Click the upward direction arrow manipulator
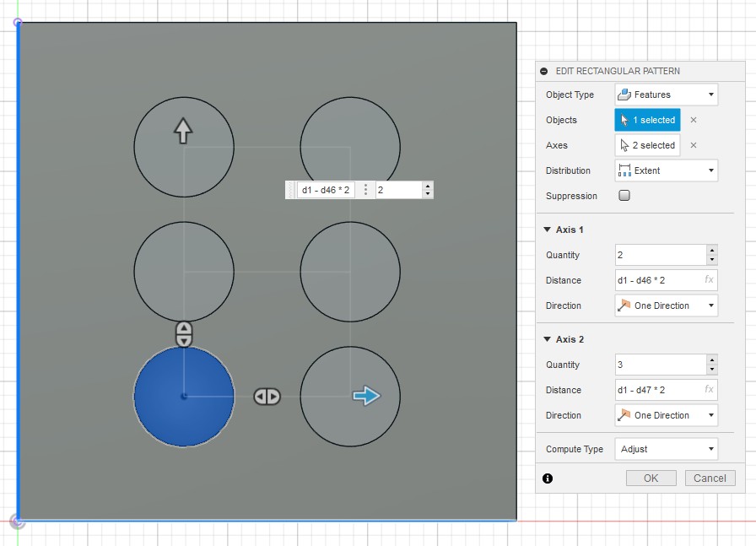This screenshot has height=546, width=756. point(183,131)
